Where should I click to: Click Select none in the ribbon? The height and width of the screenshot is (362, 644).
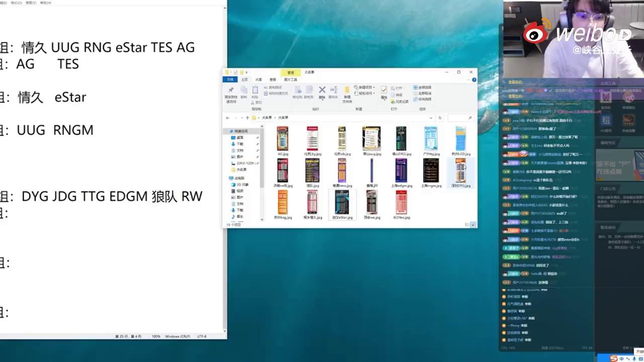[422, 94]
